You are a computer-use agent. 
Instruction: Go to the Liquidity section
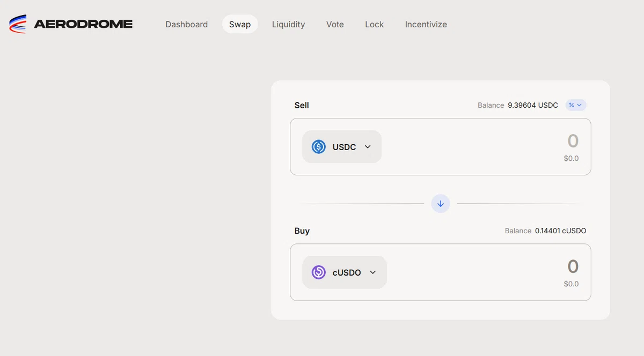coord(288,24)
